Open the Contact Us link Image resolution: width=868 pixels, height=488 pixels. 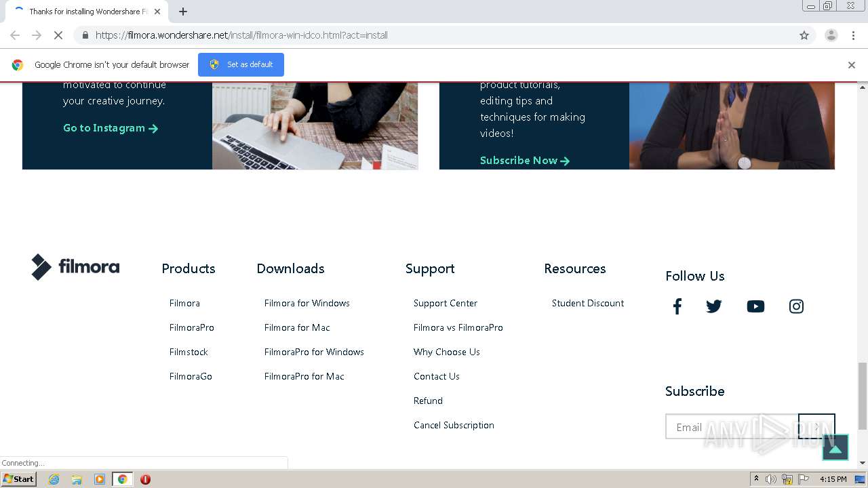[437, 376]
